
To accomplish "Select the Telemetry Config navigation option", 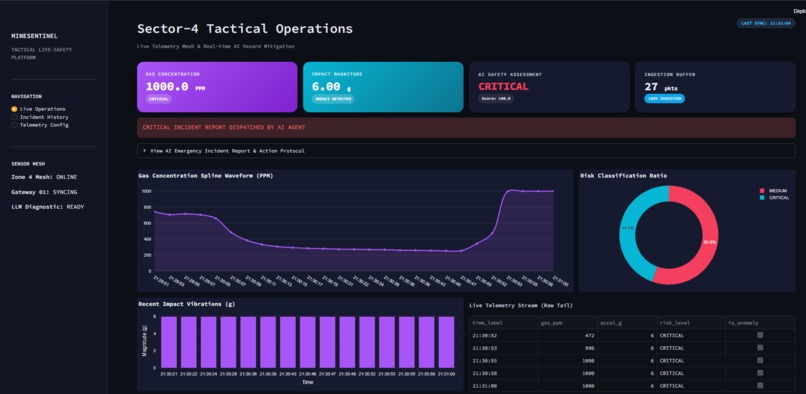I will [x=40, y=125].
